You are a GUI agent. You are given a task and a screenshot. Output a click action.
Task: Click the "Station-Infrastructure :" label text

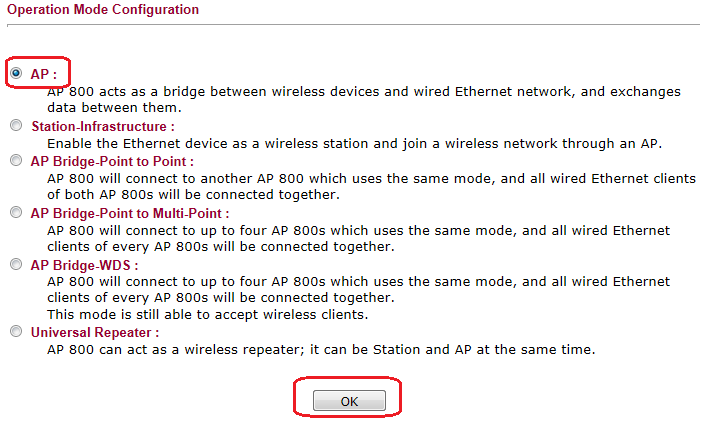[103, 127]
